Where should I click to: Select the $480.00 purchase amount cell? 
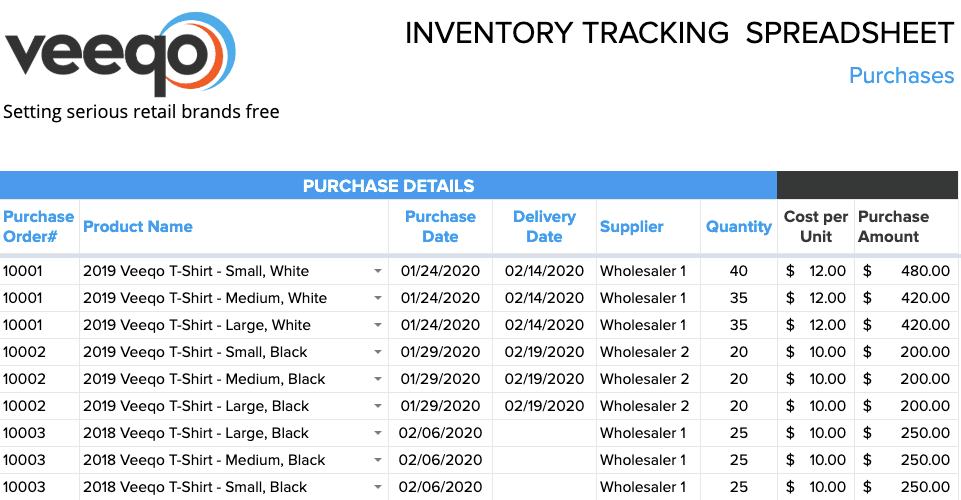coord(907,271)
